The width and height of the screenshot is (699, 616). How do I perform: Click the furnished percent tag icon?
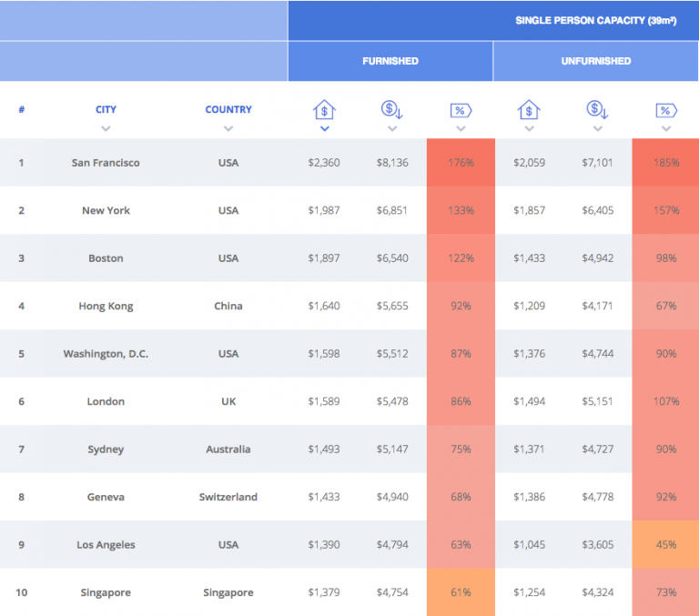pos(461,111)
